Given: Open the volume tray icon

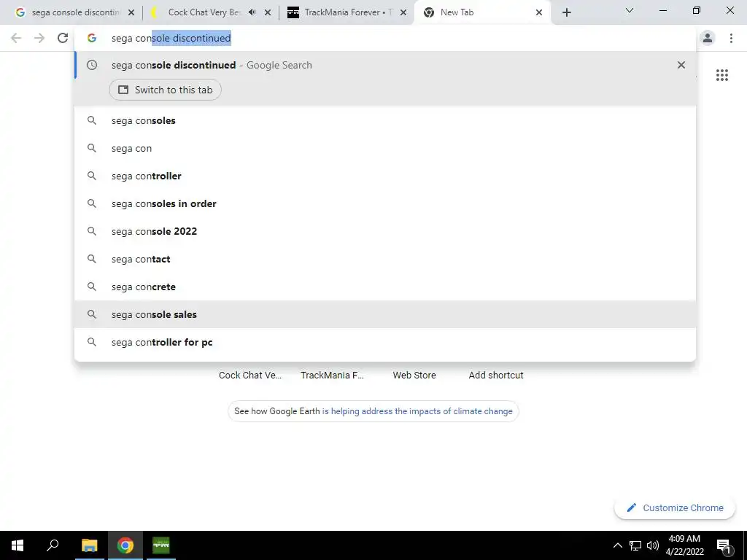Looking at the screenshot, I should coord(653,545).
